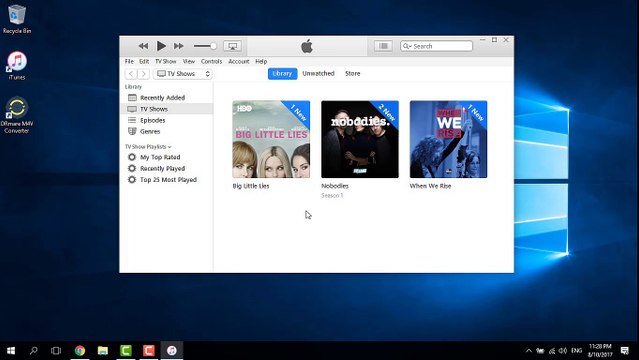639x360 pixels.
Task: Open the Big Little Lies artwork
Action: 271,139
